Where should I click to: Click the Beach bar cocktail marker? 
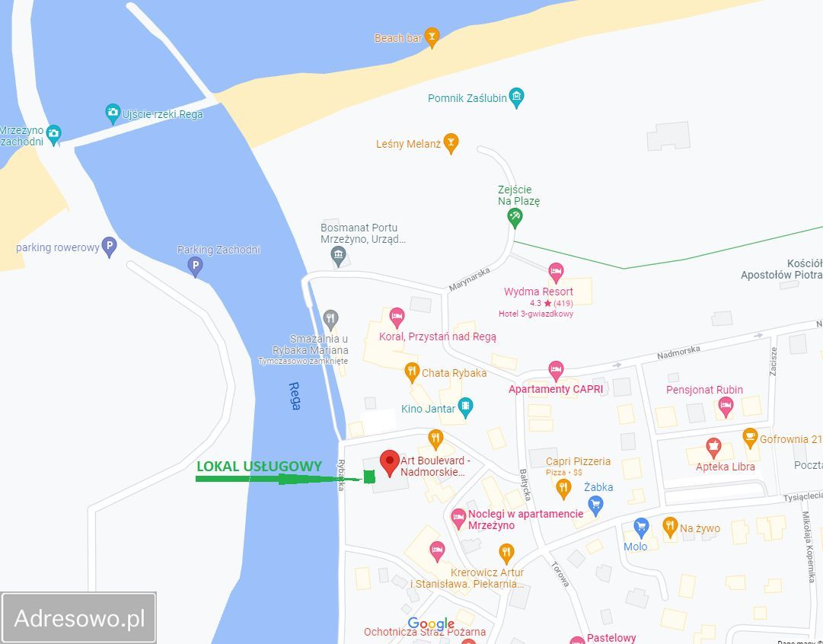(x=432, y=38)
